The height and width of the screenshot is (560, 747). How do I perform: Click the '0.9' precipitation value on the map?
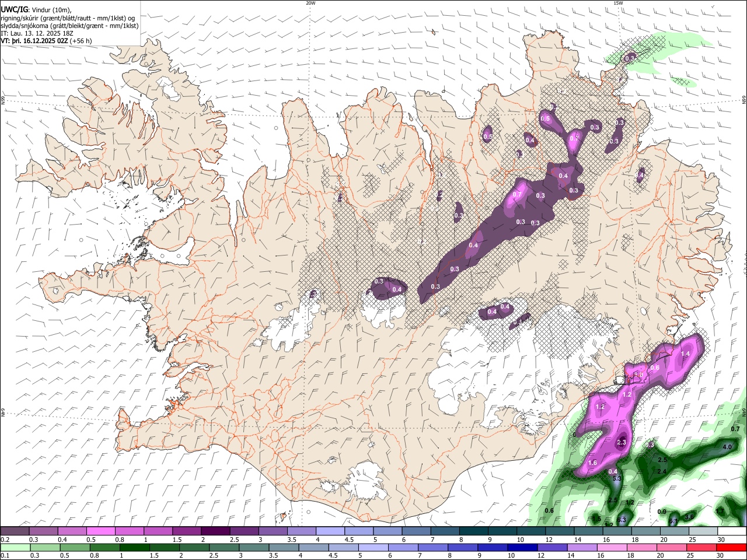[x=662, y=512]
